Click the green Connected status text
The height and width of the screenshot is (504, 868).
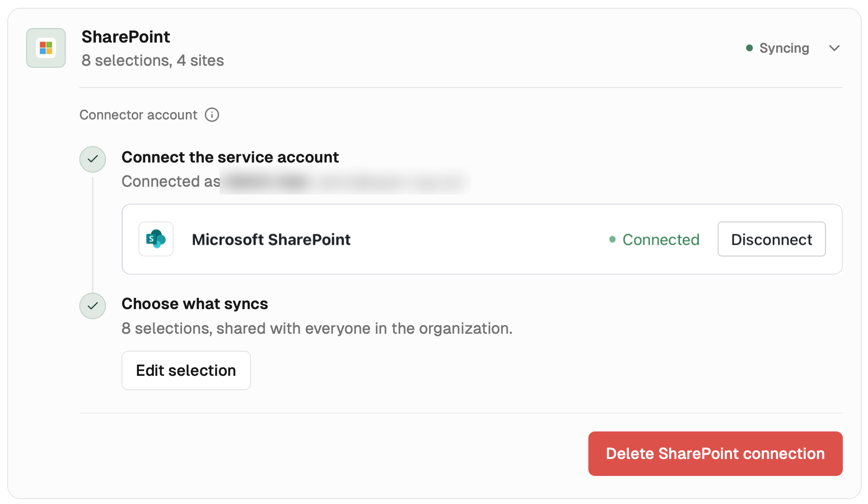pyautogui.click(x=661, y=239)
